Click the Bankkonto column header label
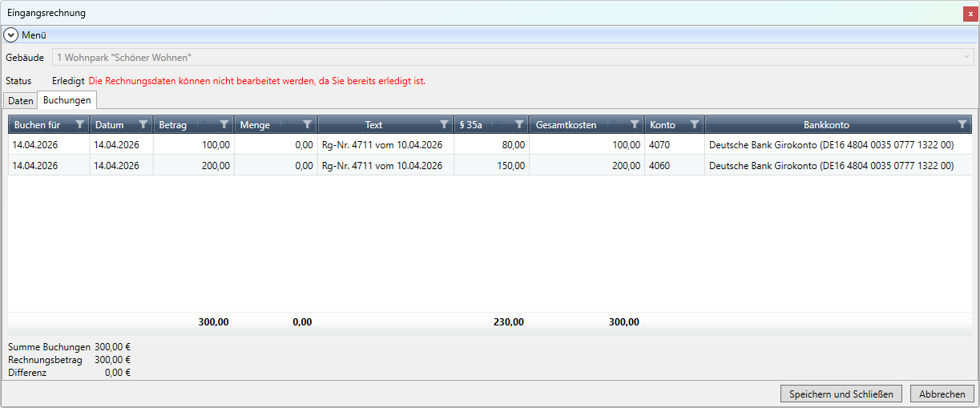This screenshot has height=408, width=980. point(826,125)
